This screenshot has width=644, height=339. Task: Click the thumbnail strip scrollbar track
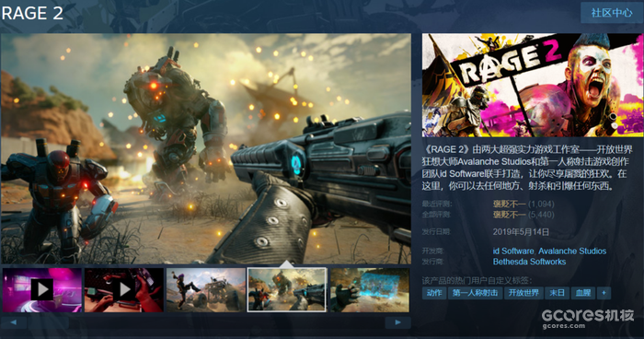[206, 322]
